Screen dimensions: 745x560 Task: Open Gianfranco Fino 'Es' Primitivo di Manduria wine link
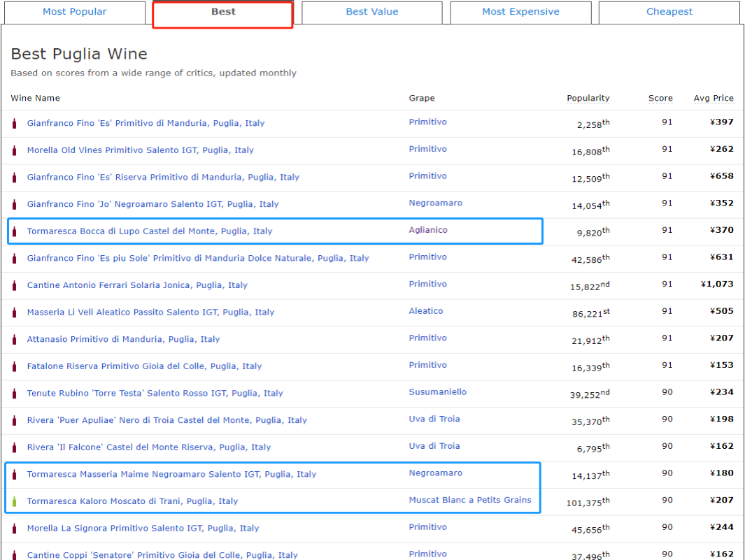pyautogui.click(x=146, y=123)
